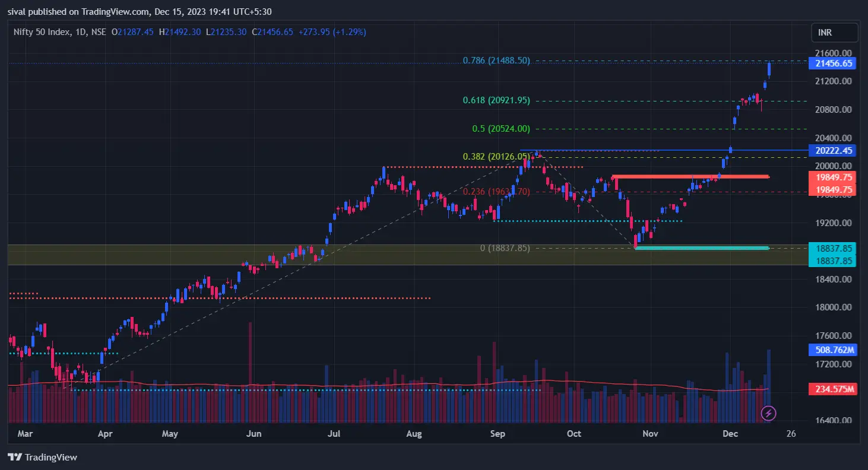868x470 pixels.
Task: Click the 19200.00 price axis label
Action: pos(834,223)
